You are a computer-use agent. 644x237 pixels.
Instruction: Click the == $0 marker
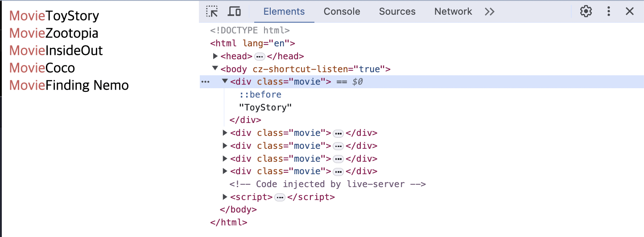(x=349, y=82)
